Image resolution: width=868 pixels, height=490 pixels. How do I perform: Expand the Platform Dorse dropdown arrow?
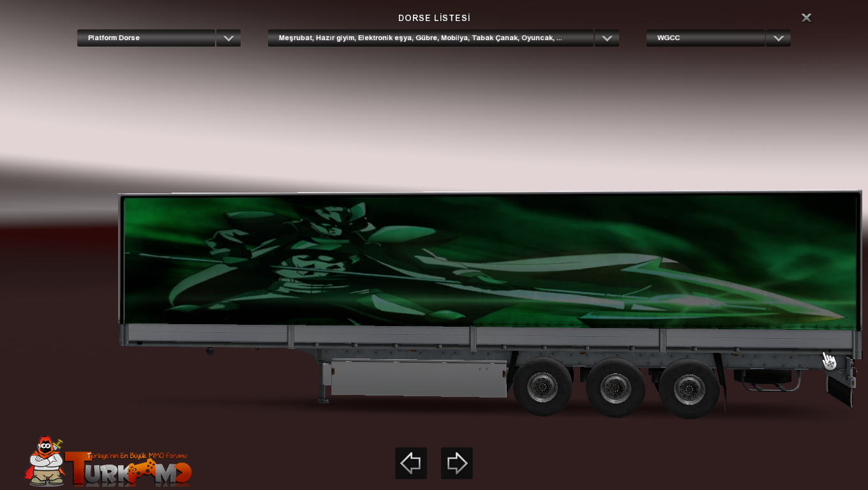click(228, 38)
